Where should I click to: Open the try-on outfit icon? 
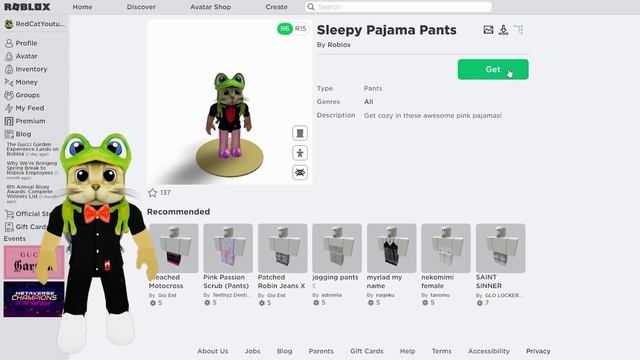click(300, 133)
